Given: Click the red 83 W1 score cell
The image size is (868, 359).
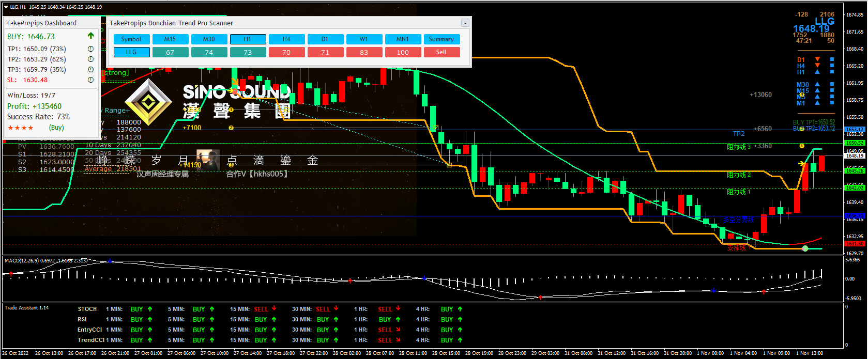Looking at the screenshot, I should (x=364, y=52).
